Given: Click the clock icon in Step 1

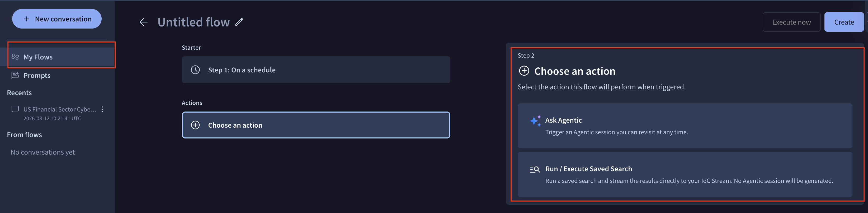Looking at the screenshot, I should [x=195, y=70].
